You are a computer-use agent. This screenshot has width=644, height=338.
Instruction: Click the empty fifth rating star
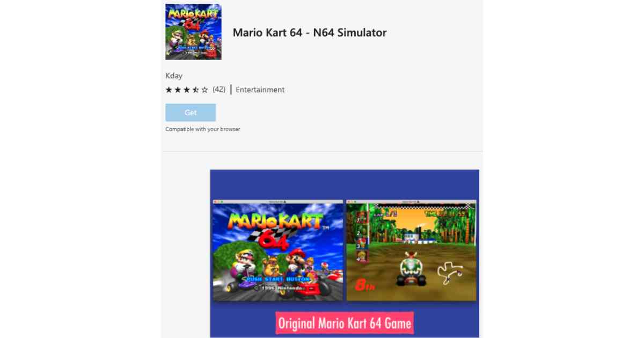204,90
